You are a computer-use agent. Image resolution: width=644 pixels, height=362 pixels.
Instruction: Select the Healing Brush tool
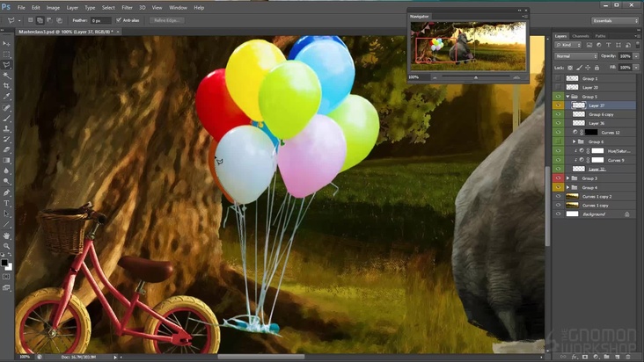[x=6, y=108]
